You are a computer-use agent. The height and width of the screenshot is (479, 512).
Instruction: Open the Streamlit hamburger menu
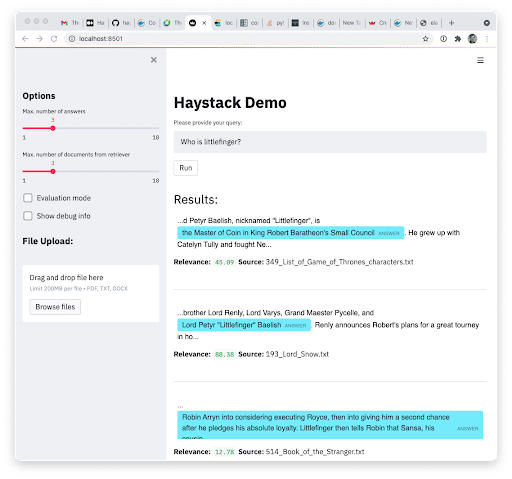[480, 60]
